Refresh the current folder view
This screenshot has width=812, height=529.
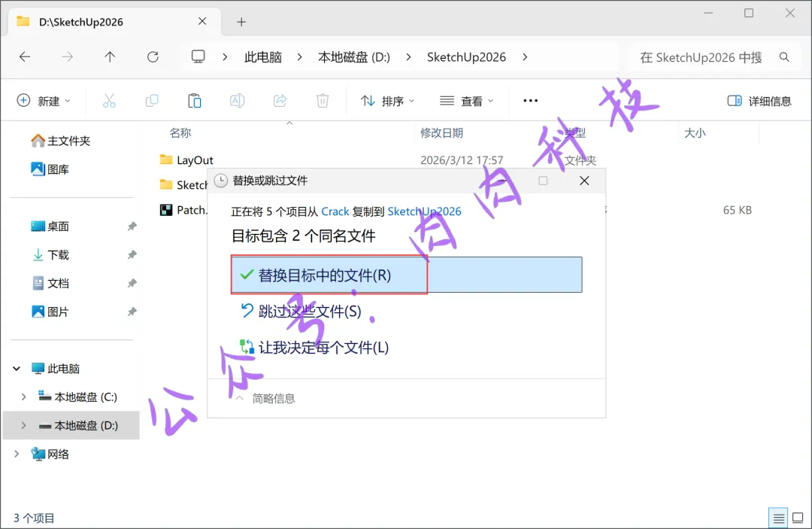[153, 57]
